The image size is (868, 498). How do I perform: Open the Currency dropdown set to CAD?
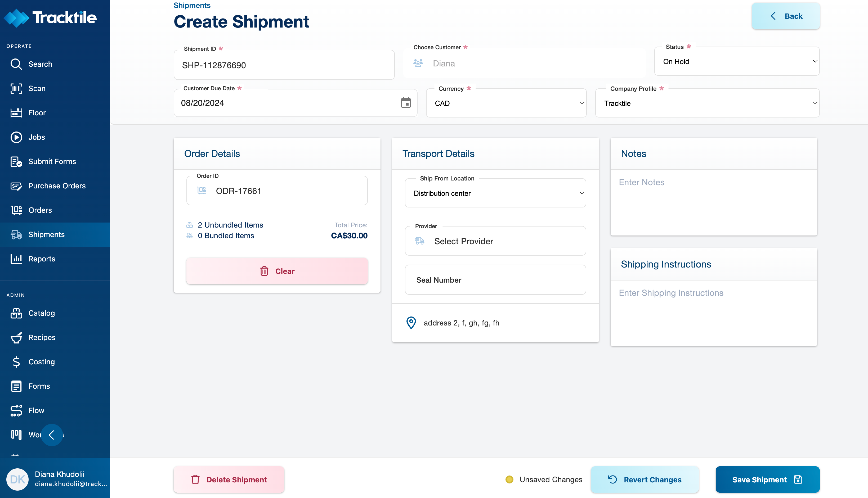(506, 103)
